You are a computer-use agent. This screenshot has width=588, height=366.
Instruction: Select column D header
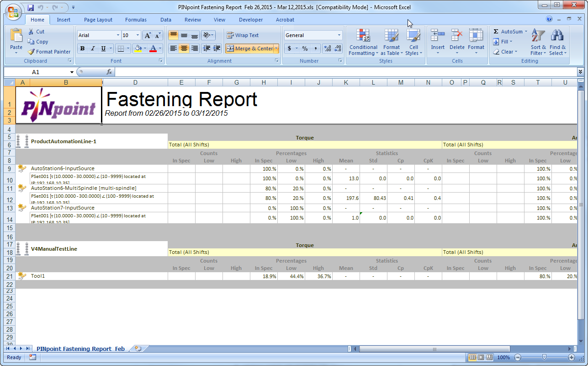point(135,82)
